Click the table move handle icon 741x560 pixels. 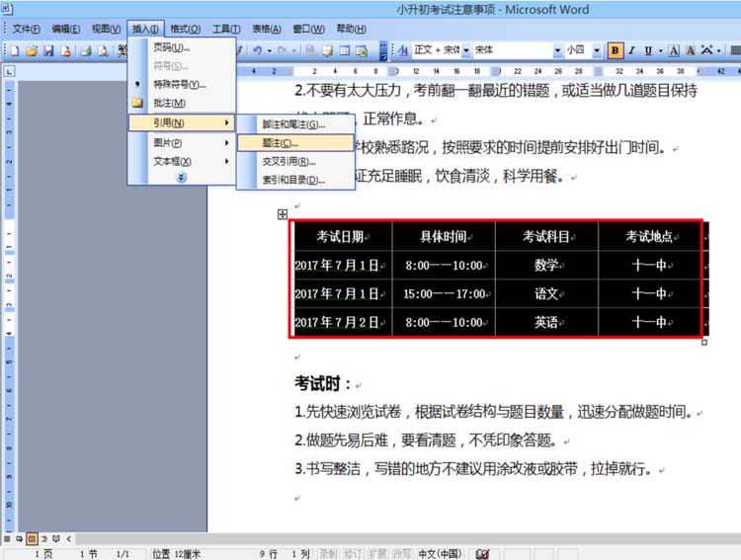click(x=283, y=214)
